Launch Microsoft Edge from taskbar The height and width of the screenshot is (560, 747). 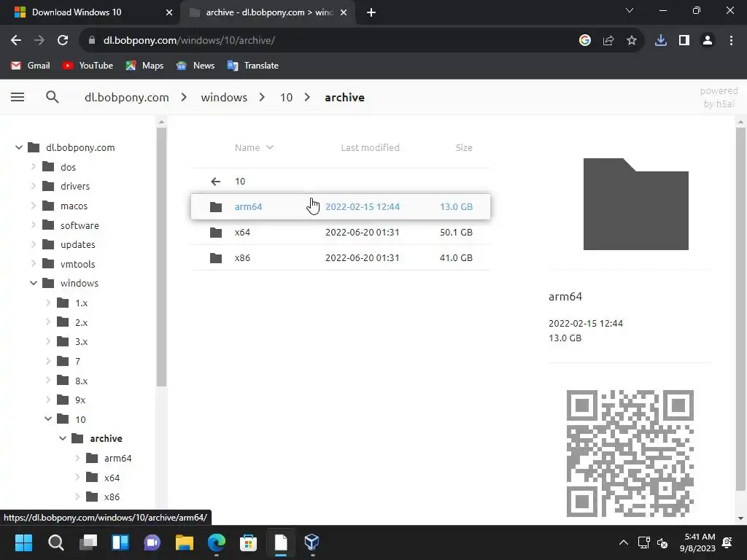pyautogui.click(x=217, y=542)
